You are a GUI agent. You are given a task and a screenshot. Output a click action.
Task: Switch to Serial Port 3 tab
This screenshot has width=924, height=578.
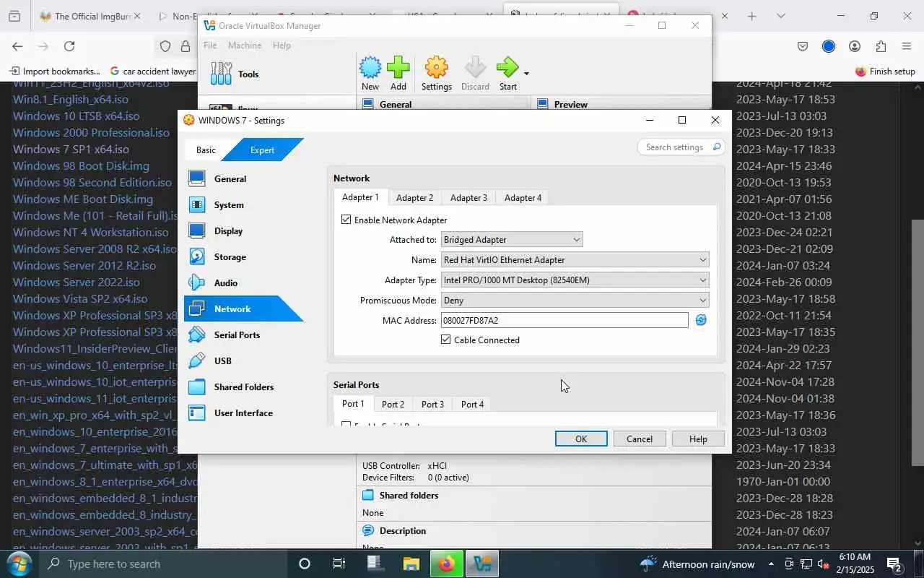[x=432, y=405]
